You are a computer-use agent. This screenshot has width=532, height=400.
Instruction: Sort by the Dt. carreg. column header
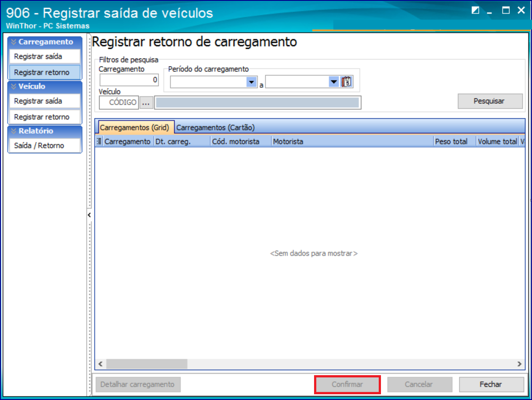coord(181,141)
